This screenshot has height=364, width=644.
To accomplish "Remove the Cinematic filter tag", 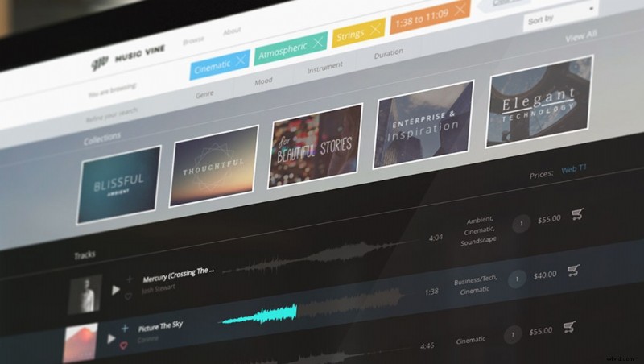I will (241, 60).
